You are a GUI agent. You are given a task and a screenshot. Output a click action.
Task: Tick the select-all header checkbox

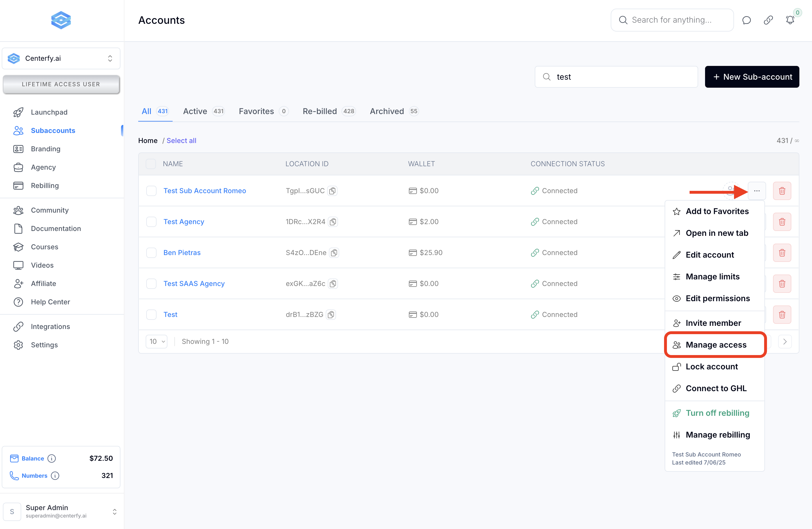tap(151, 164)
